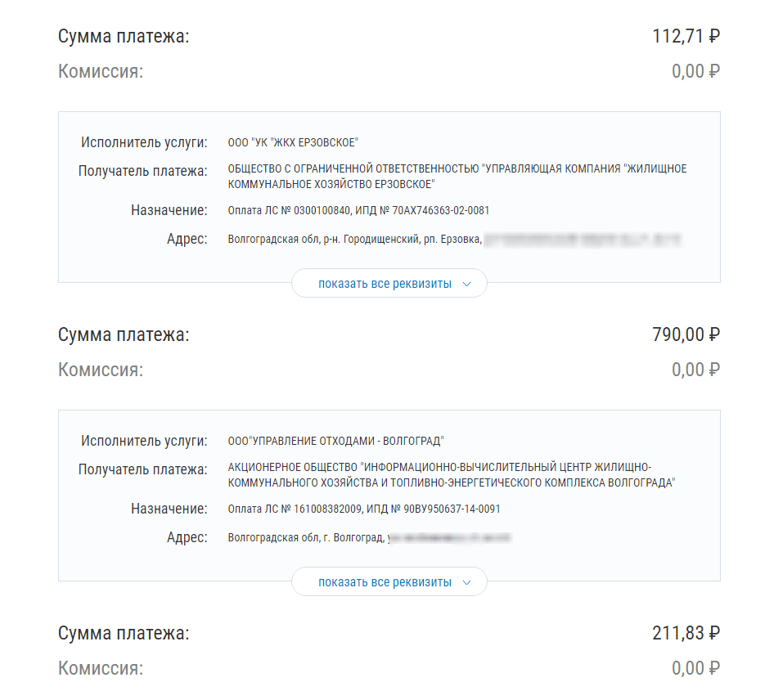Click commission 0,00 ₽ below 112,71 ₽
Viewport: 774px width, 700px height.
pyautogui.click(x=695, y=71)
